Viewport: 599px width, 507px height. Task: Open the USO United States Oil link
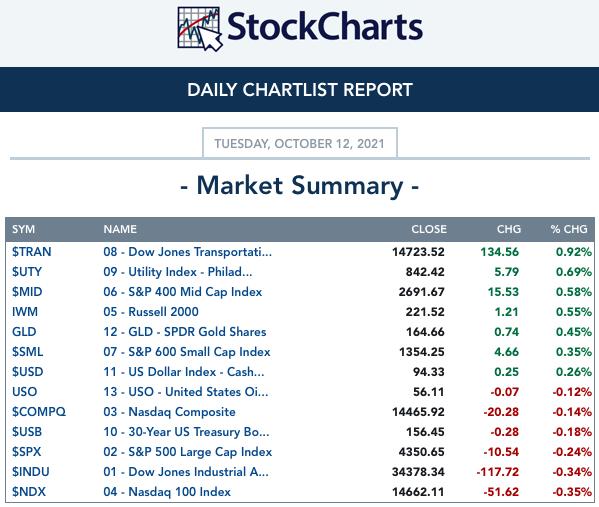[186, 392]
